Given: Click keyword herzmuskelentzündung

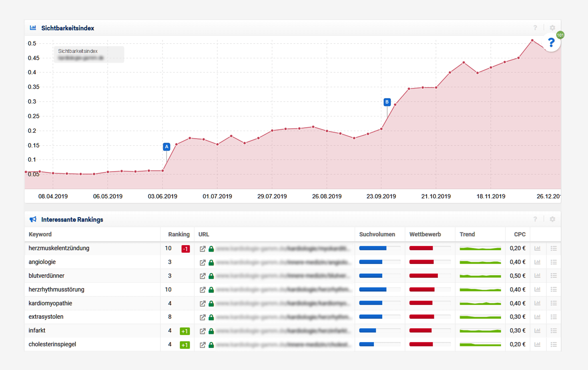Looking at the screenshot, I should pos(59,248).
